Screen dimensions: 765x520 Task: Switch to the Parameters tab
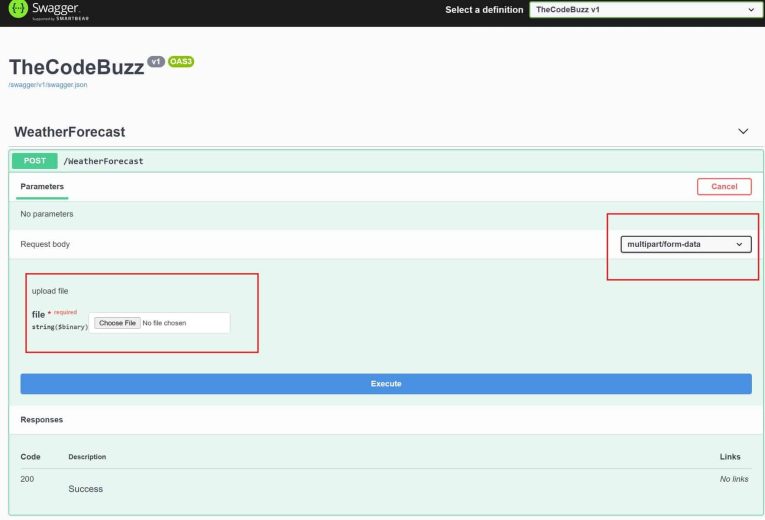[42, 187]
